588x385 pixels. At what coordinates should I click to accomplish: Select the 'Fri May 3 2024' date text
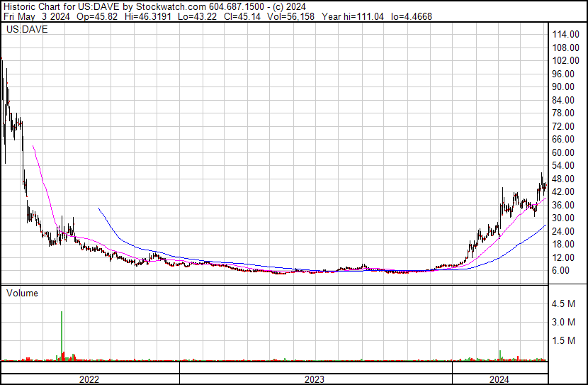point(37,16)
